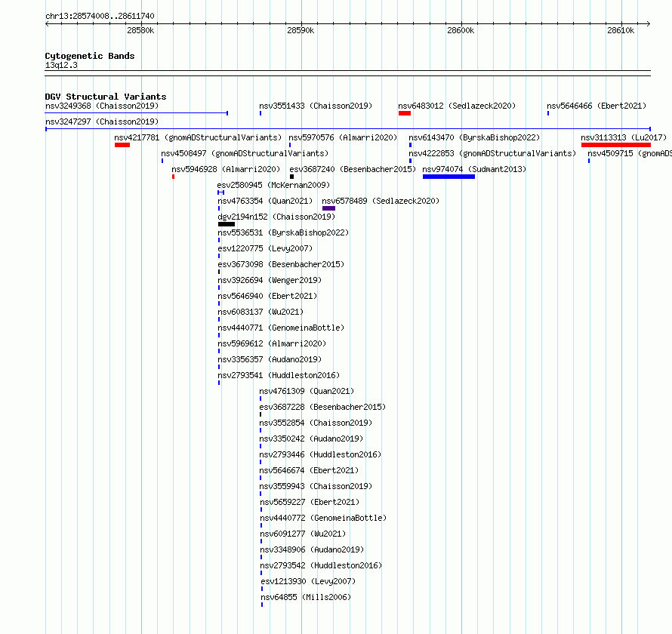Open nsv5646466 (Ebert2021) variant
The width and height of the screenshot is (672, 634).
coord(596,106)
